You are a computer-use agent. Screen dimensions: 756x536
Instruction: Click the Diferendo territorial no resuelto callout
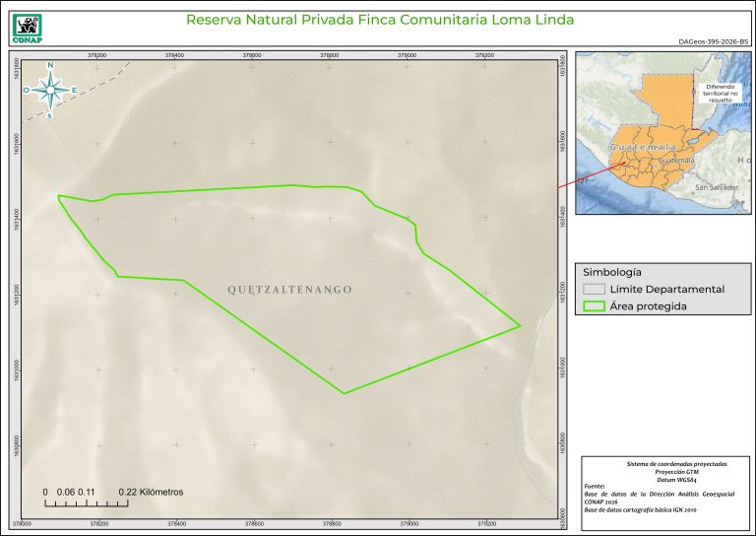[721, 93]
